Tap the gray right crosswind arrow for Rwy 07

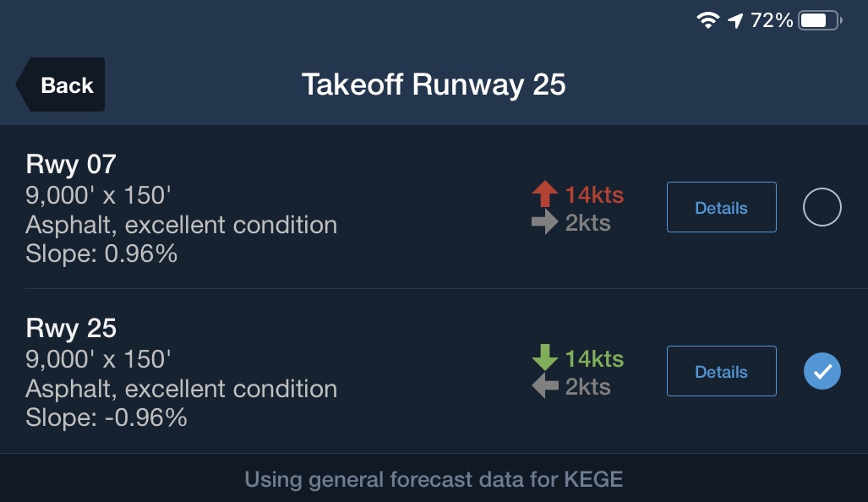point(545,222)
